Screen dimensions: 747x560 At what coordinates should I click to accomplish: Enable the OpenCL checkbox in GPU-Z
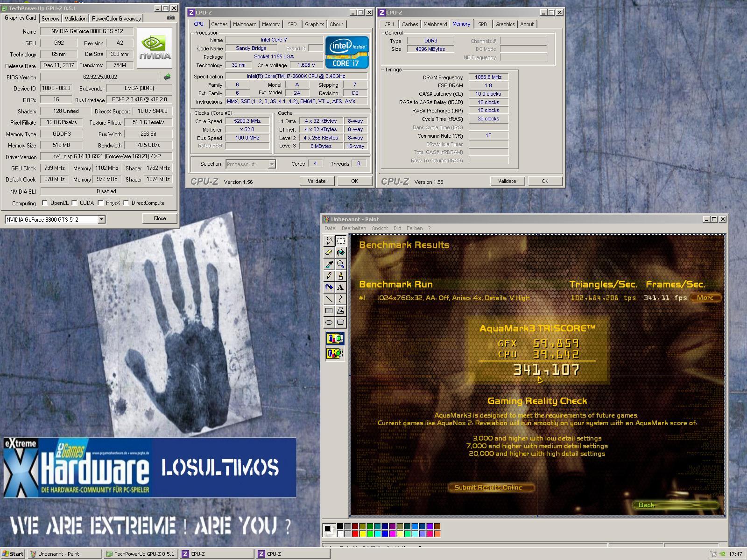coord(45,203)
